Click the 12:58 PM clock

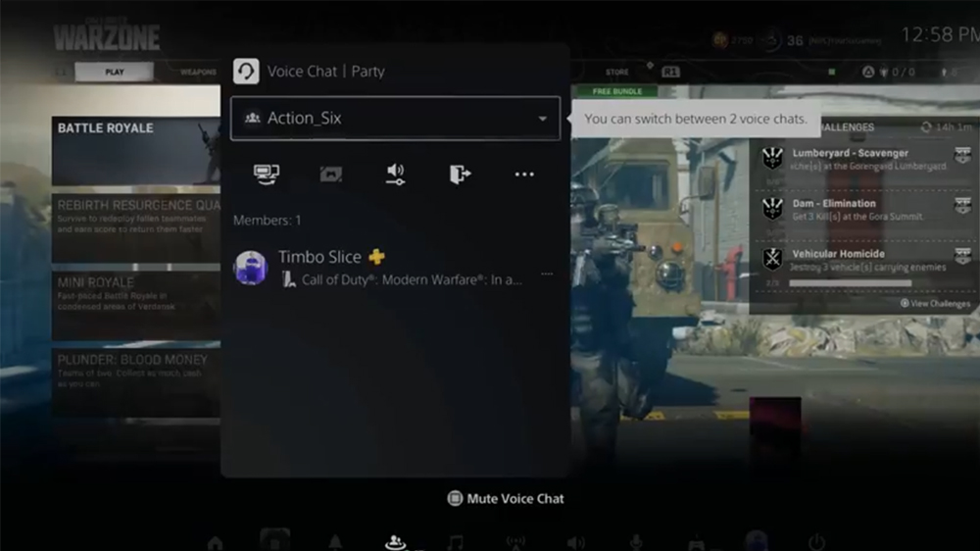pos(940,34)
